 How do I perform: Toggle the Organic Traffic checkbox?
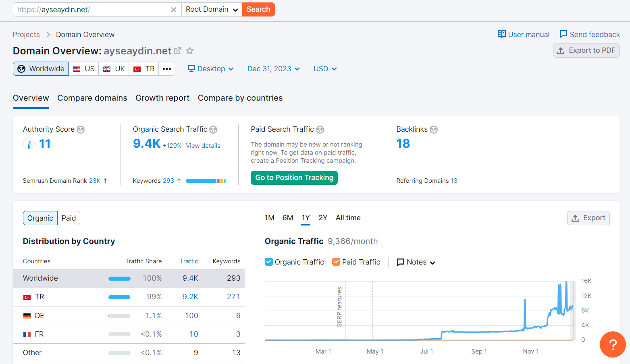(x=269, y=262)
